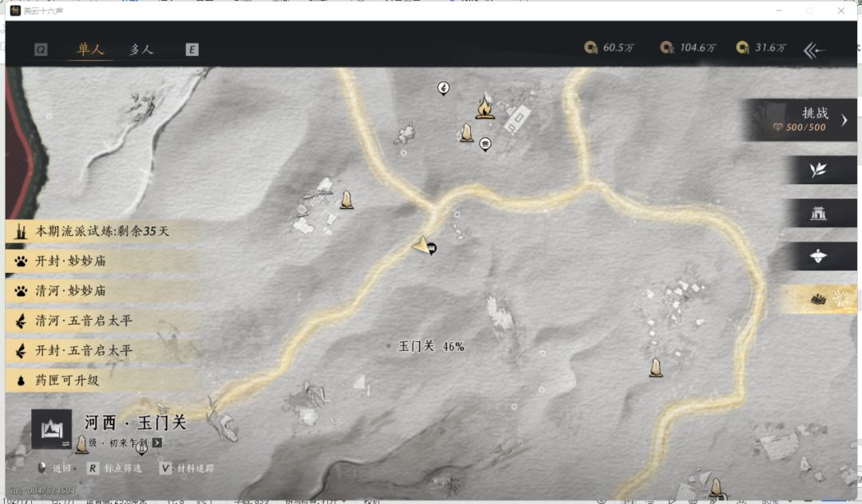Image resolution: width=862 pixels, height=504 pixels.
Task: Open 本期流派试炼:剩余35天 entry
Action: click(x=101, y=231)
